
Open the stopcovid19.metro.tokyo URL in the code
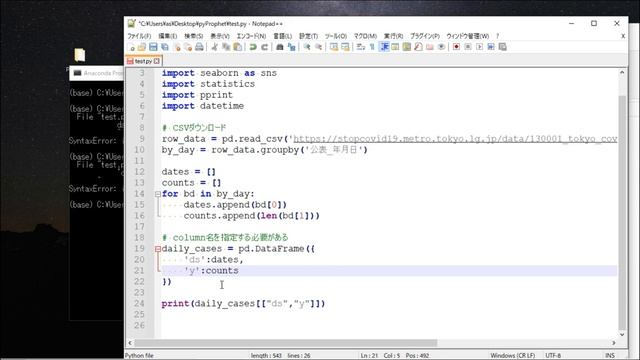coord(455,139)
